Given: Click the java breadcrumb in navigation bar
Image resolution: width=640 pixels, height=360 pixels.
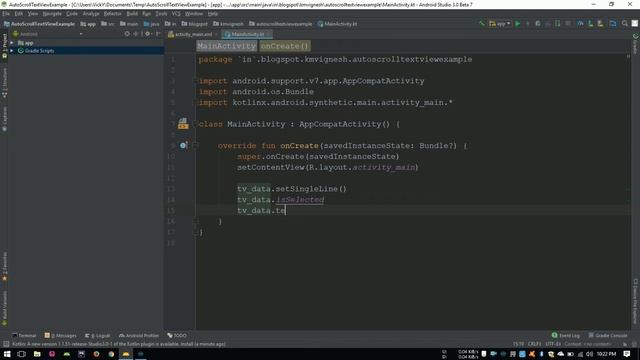Looking at the screenshot, I should pos(151,24).
